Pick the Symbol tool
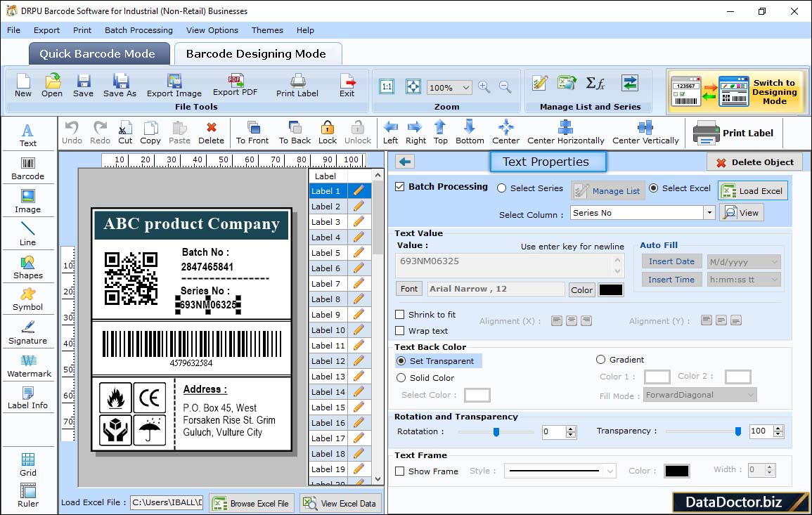Image resolution: width=812 pixels, height=515 pixels. 28,300
